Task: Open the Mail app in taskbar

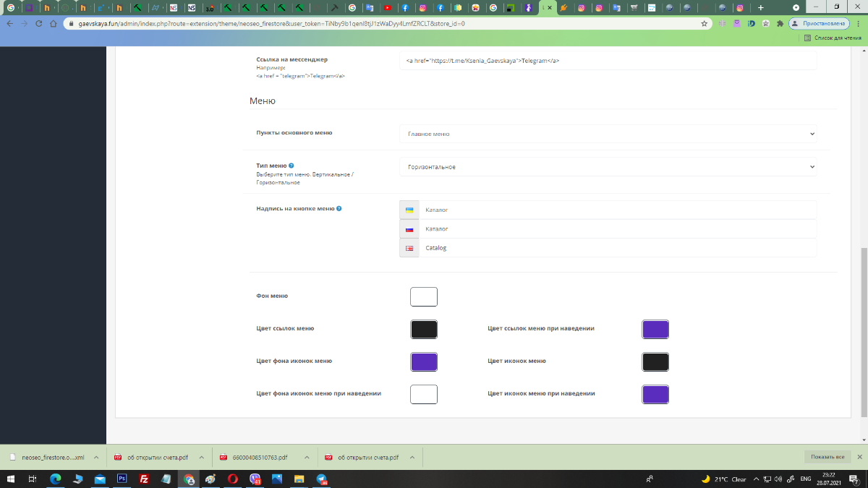Action: [x=100, y=479]
